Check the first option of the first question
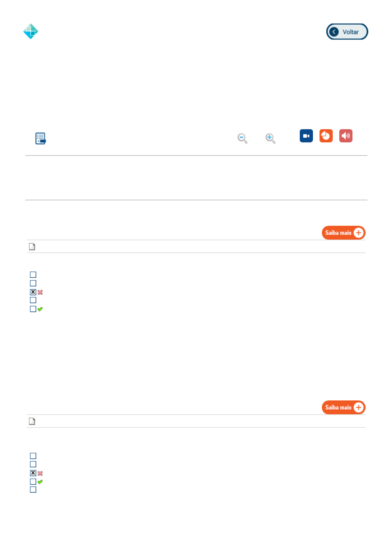This screenshot has height=555, width=392. pos(33,275)
